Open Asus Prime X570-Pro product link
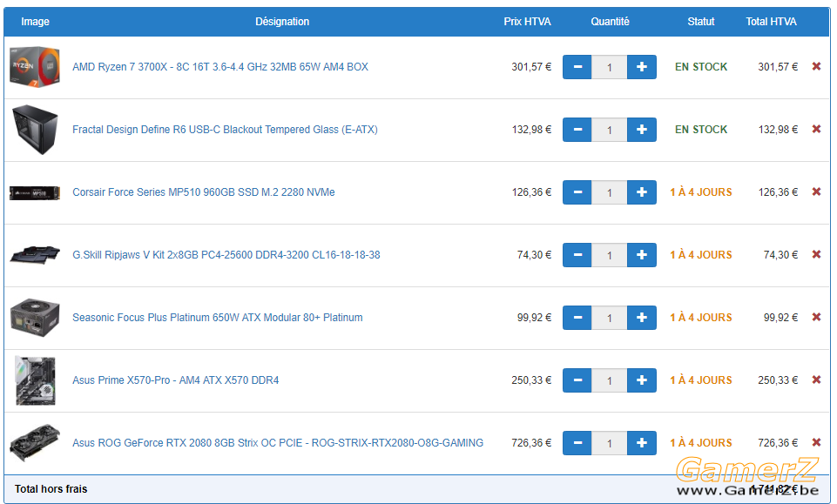Screen dimensions: 837x504 [x=176, y=380]
